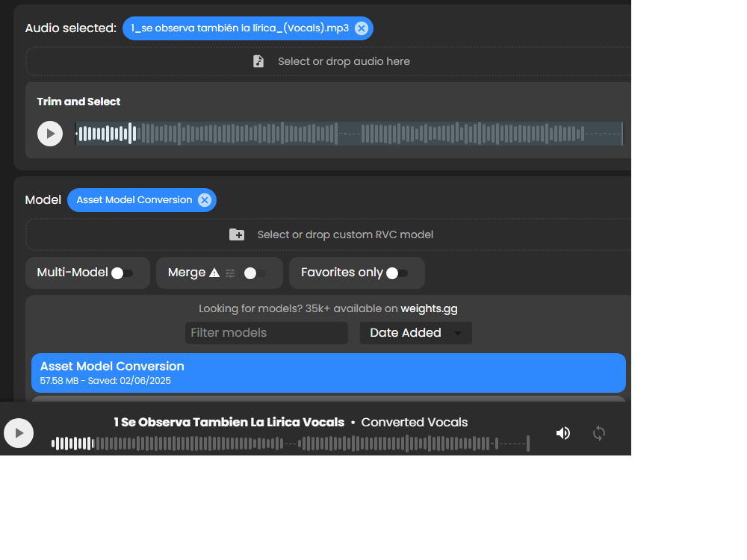The image size is (747, 560).
Task: Open the Select or drop audio here area
Action: [x=328, y=61]
